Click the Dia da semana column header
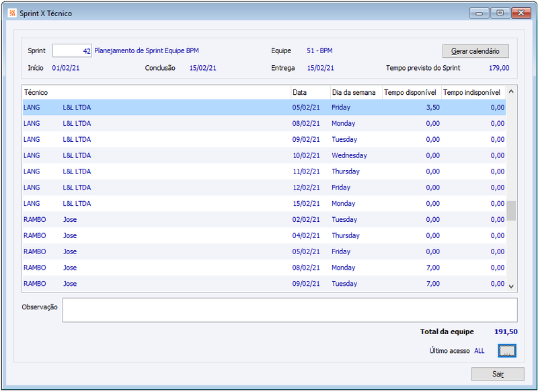 pos(356,92)
